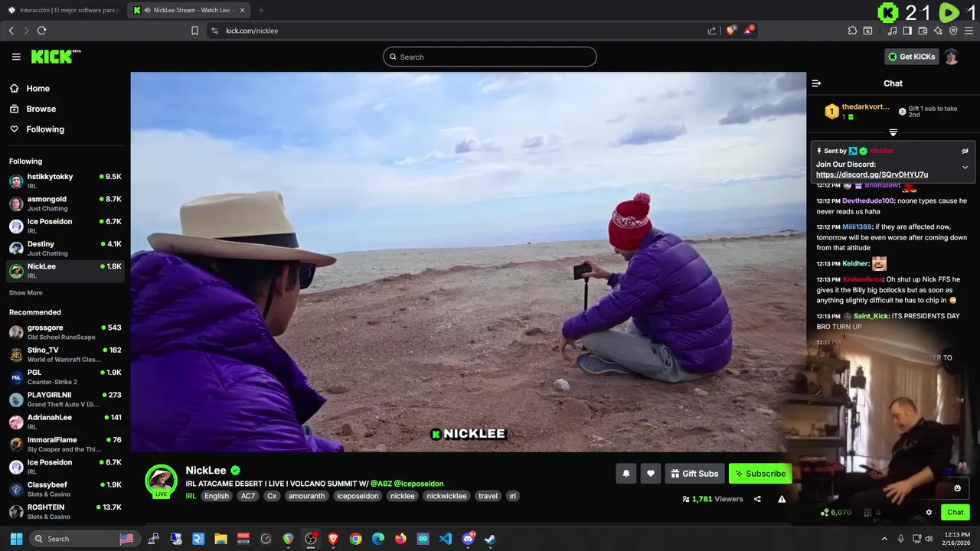980x551 pixels.
Task: Open Stino_TV recommended channel
Action: click(x=65, y=354)
